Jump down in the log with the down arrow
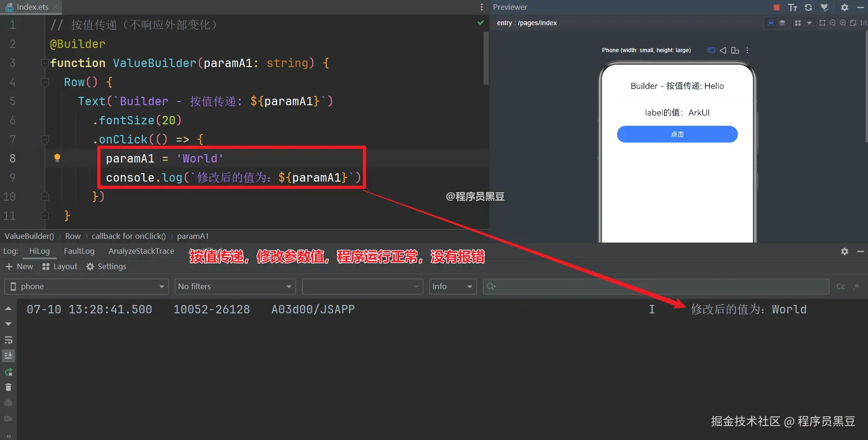The height and width of the screenshot is (440, 868). tap(8, 324)
